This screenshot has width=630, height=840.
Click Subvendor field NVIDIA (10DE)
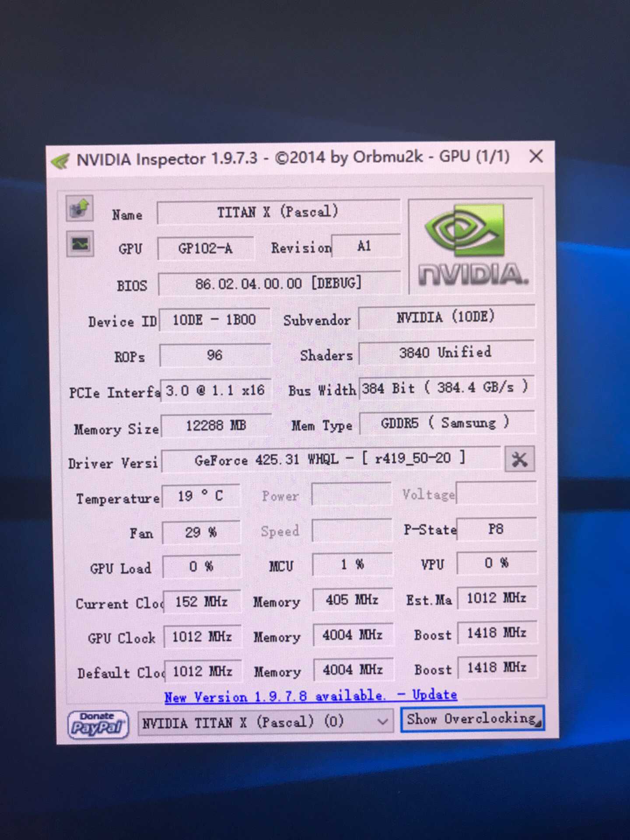446,317
